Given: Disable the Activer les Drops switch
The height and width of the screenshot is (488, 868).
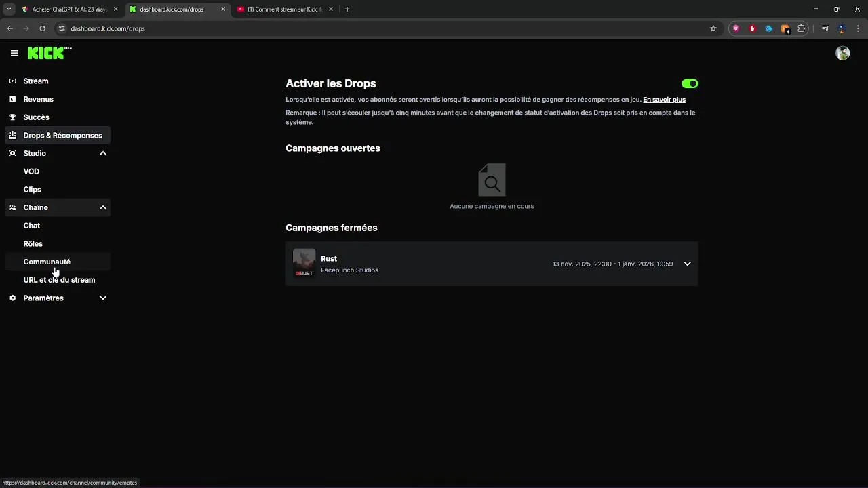Looking at the screenshot, I should 690,83.
